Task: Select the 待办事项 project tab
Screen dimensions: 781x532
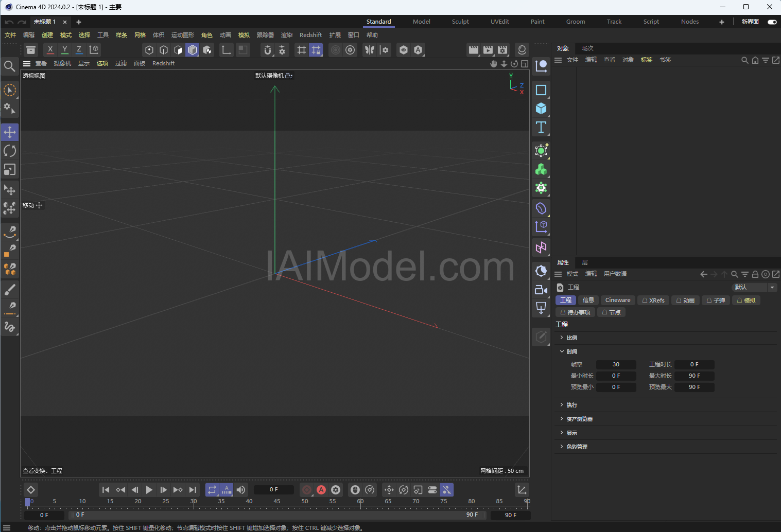Action: (576, 313)
